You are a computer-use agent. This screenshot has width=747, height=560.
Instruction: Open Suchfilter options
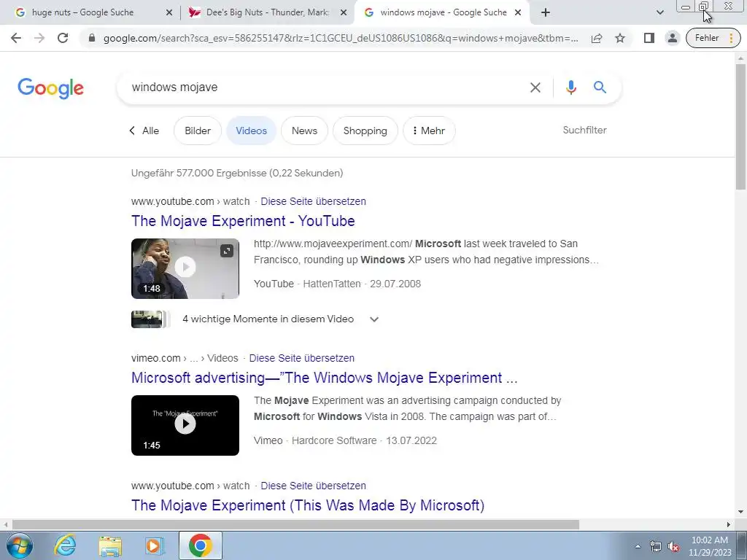coord(584,130)
